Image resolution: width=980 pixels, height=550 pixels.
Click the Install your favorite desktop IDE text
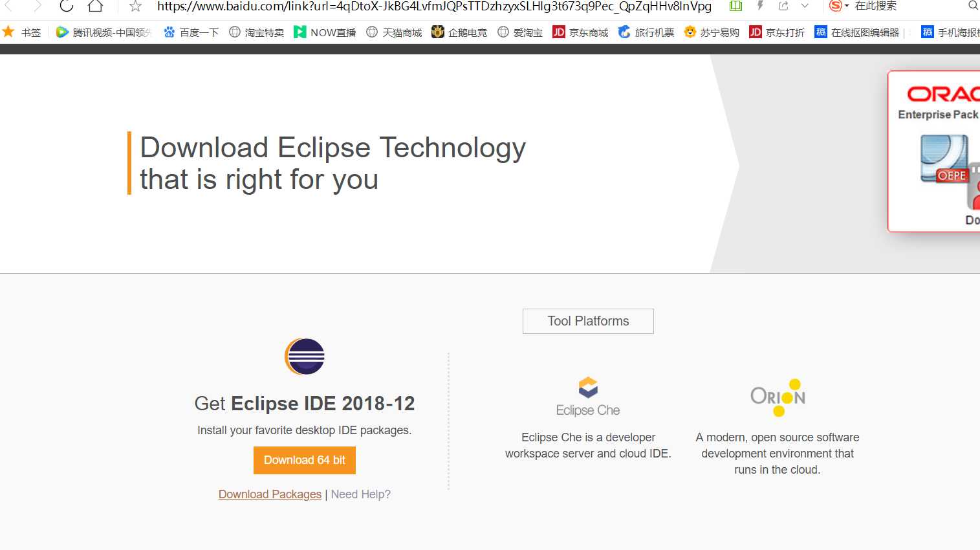point(305,430)
